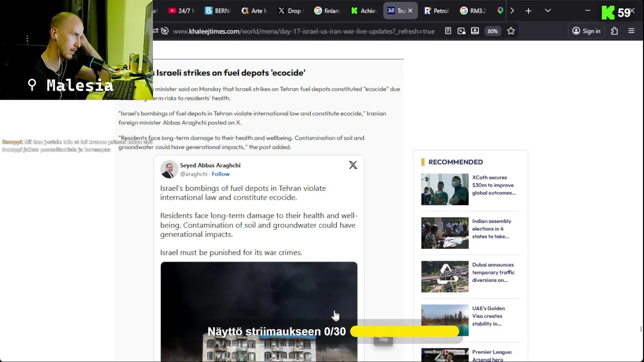
Task: Switch to the BERNA tab
Action: pyautogui.click(x=218, y=11)
